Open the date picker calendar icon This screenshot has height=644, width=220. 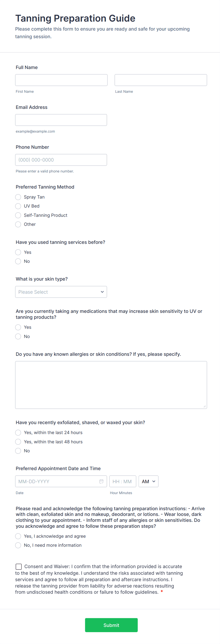tap(101, 481)
